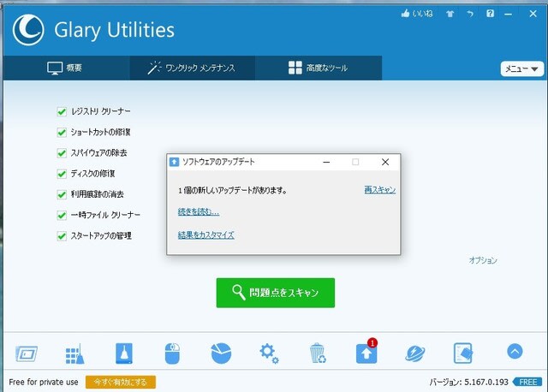
Task: Launch the Registry Cleaner broom icon in bottom toolbar
Action: pos(74,353)
